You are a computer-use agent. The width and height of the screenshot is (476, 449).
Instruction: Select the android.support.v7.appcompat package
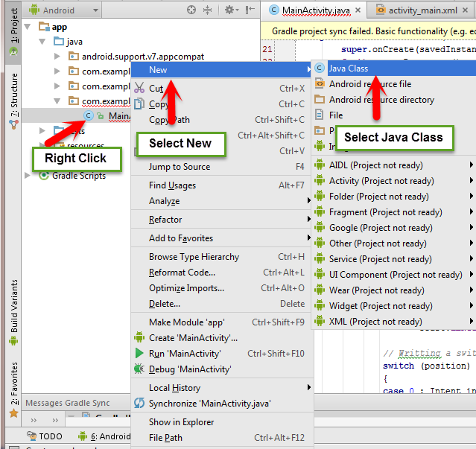(x=143, y=57)
